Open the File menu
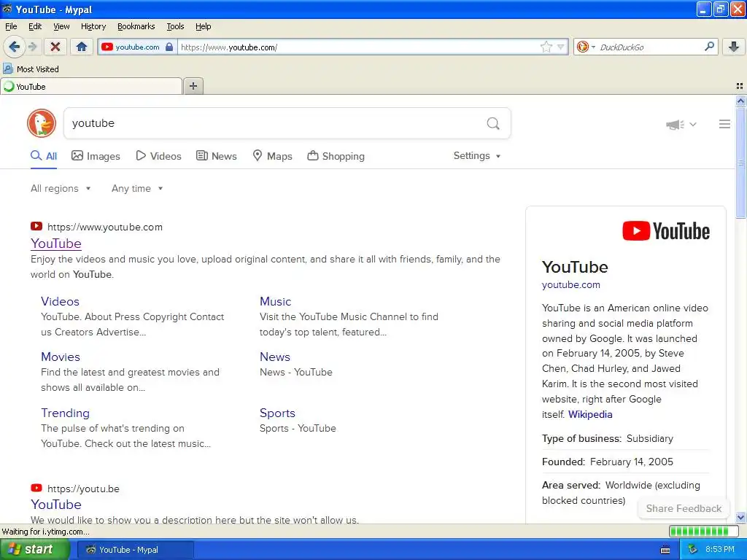Image resolution: width=747 pixels, height=560 pixels. coord(11,26)
